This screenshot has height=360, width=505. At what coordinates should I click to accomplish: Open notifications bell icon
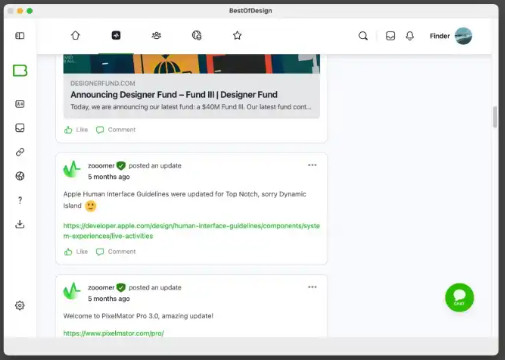(x=410, y=36)
